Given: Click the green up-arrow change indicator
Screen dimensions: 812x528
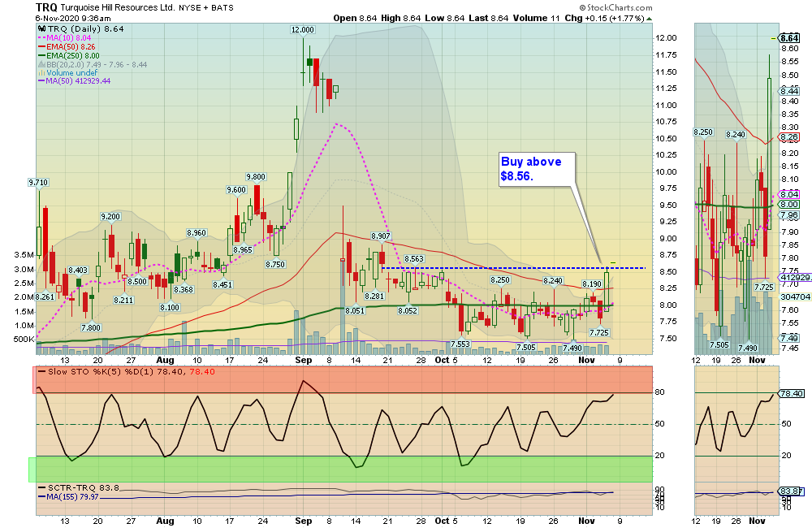Looking at the screenshot, I should tap(650, 19).
